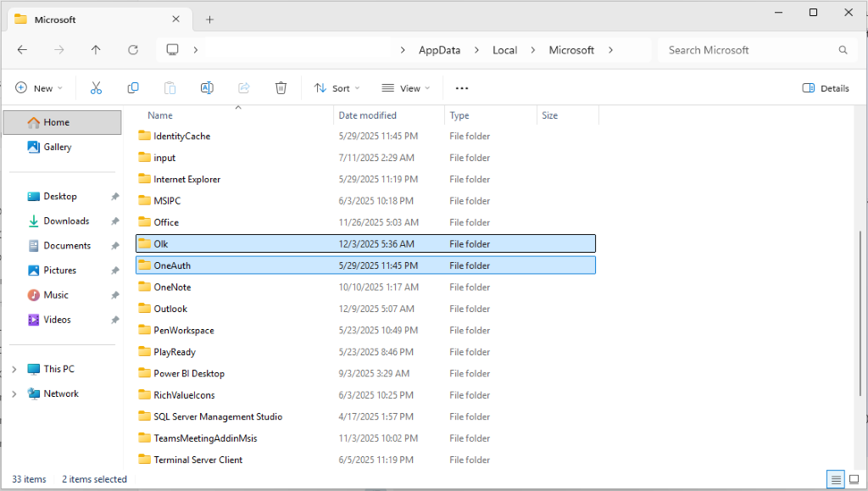Unpin Desktop using its pin icon
The height and width of the screenshot is (491, 868).
click(x=114, y=197)
